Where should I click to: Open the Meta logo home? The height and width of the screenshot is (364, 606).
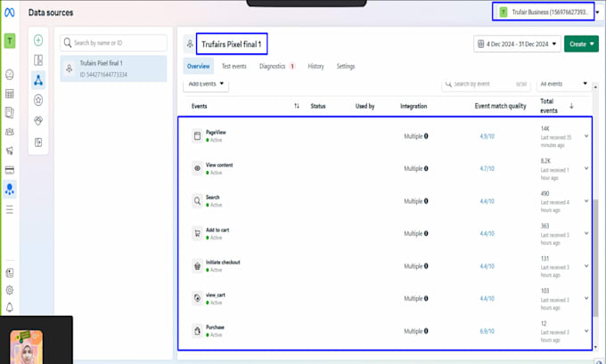point(10,12)
